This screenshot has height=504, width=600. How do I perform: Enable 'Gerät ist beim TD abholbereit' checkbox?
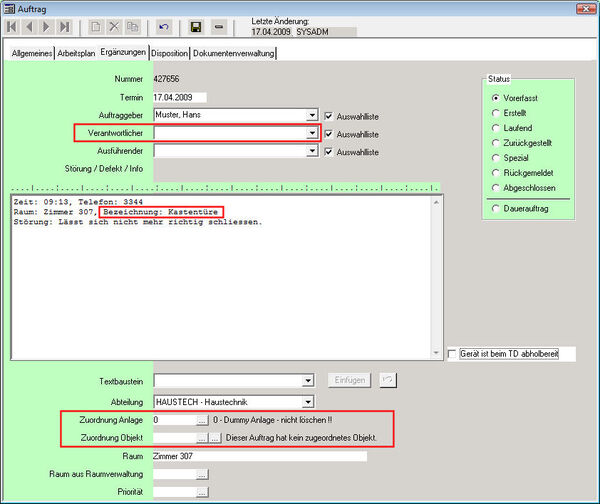453,354
